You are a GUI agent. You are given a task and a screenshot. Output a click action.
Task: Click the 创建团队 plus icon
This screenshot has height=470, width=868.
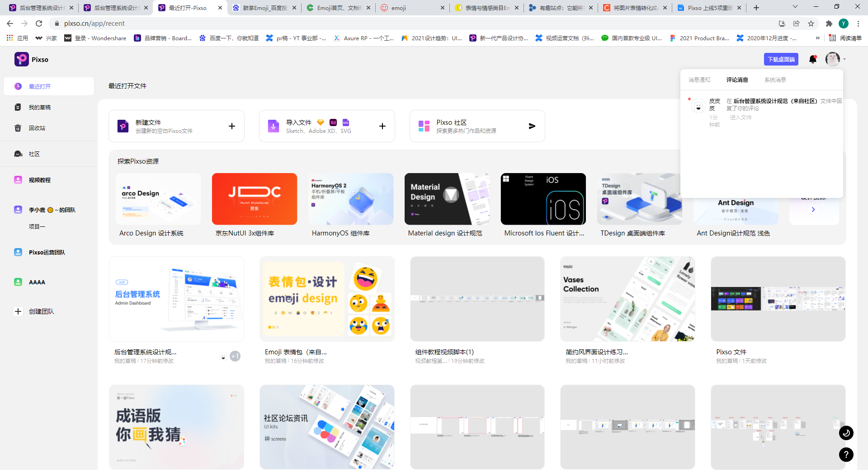coord(18,311)
